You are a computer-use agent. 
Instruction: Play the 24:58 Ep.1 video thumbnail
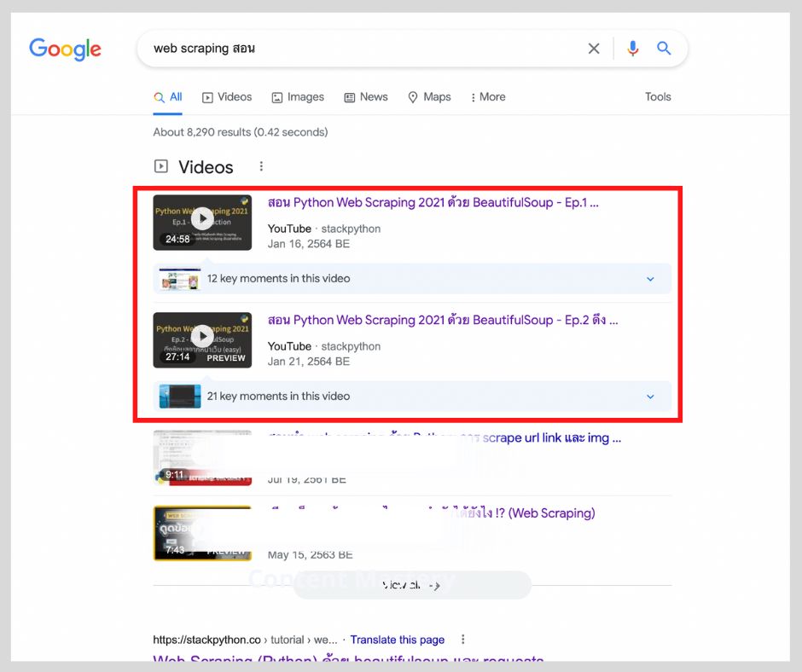202,223
